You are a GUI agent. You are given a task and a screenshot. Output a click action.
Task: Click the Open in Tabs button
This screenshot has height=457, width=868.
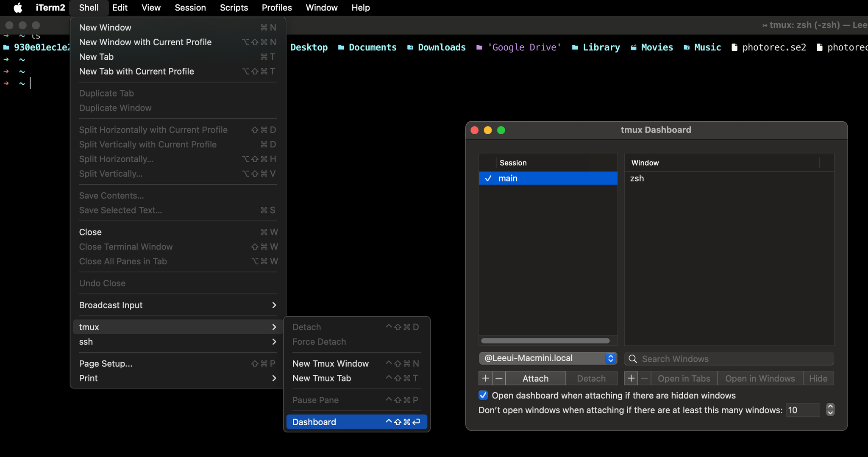684,378
